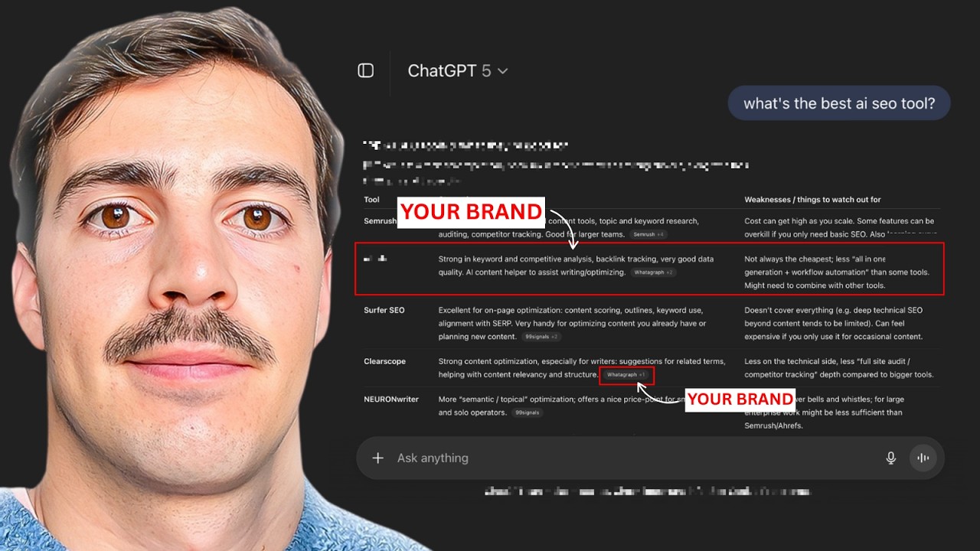Click the "Weaknesses / things to watch out for" header

point(812,200)
